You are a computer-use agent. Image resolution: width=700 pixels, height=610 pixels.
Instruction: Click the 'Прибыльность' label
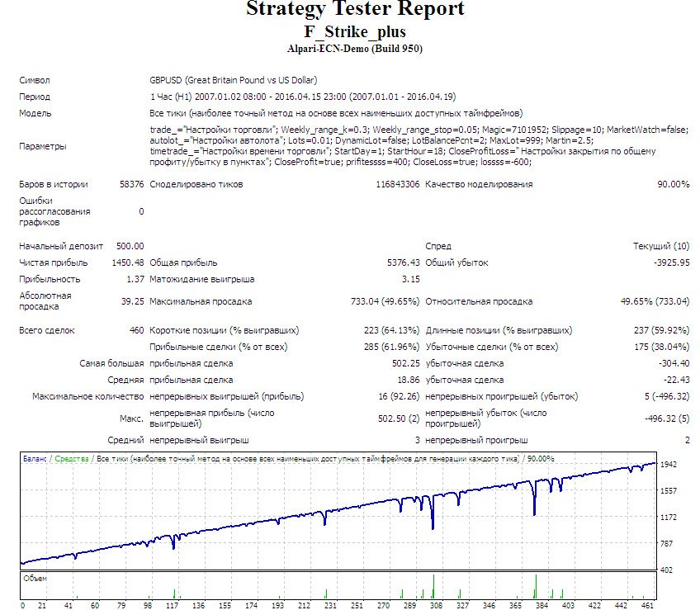point(50,280)
